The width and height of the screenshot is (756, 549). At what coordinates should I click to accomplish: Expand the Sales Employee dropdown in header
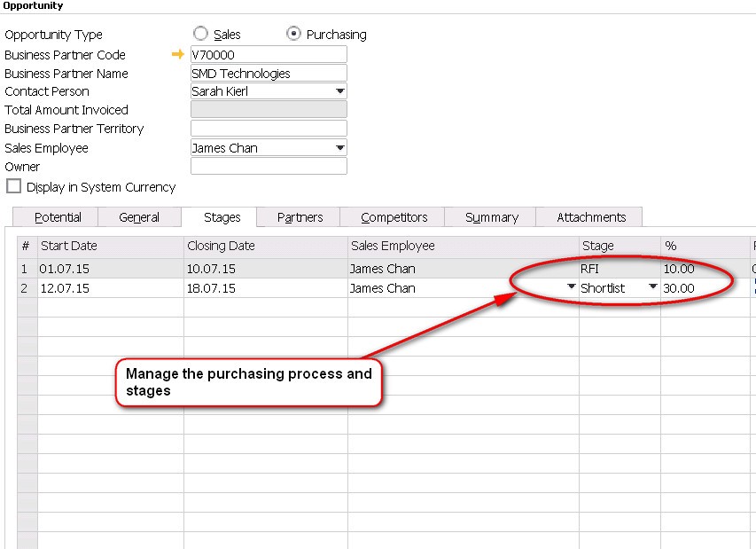click(340, 148)
